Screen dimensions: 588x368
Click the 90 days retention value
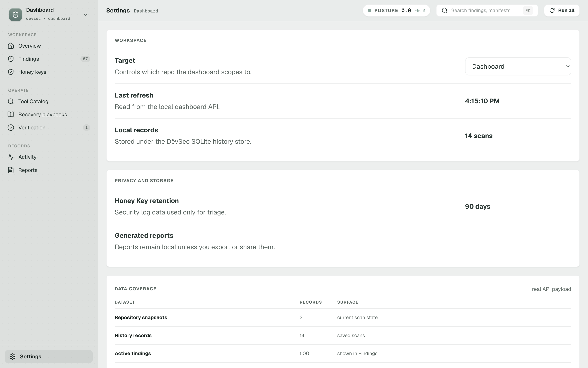[478, 206]
